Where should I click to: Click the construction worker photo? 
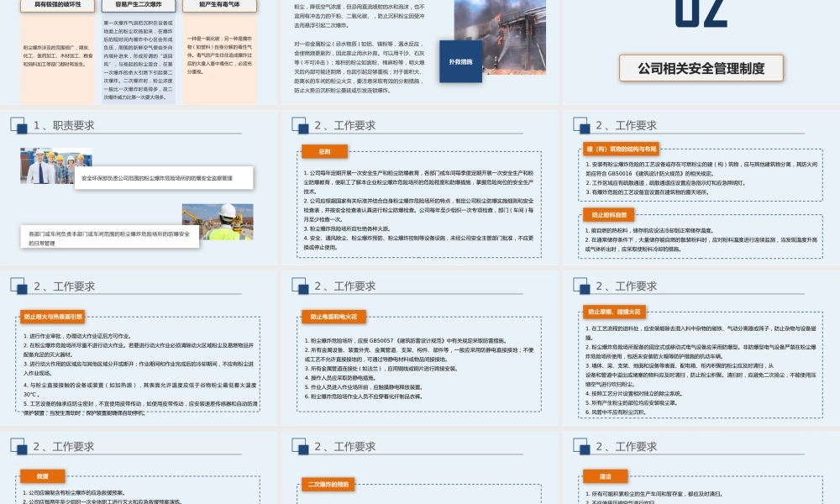click(218, 222)
